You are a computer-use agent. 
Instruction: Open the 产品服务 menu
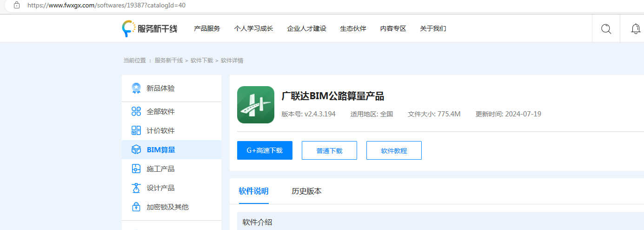pos(207,28)
